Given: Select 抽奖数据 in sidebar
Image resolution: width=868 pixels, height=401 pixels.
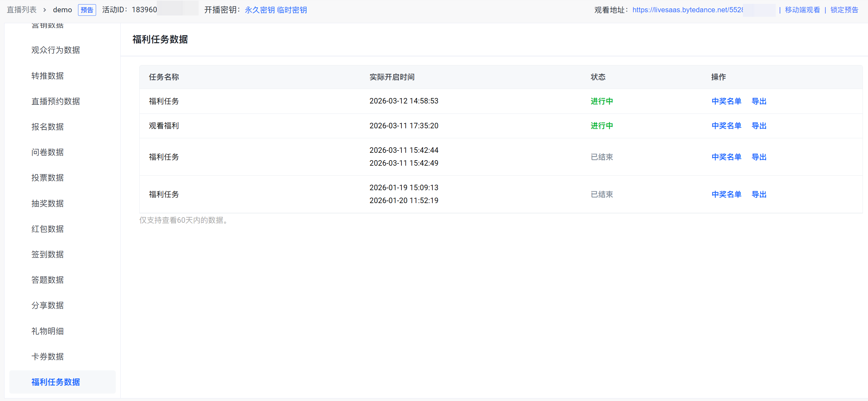Looking at the screenshot, I should [x=47, y=203].
